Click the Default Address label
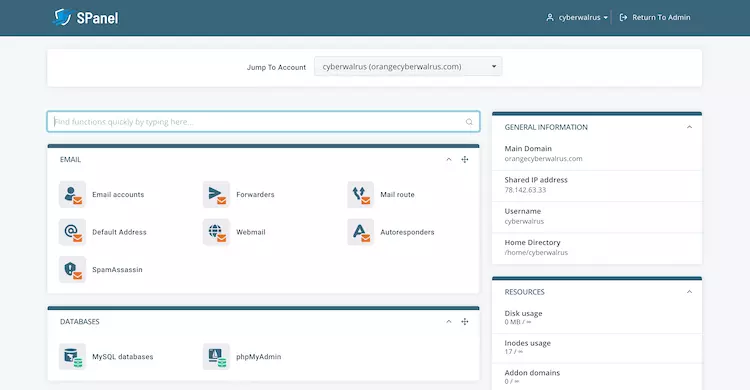 120,232
